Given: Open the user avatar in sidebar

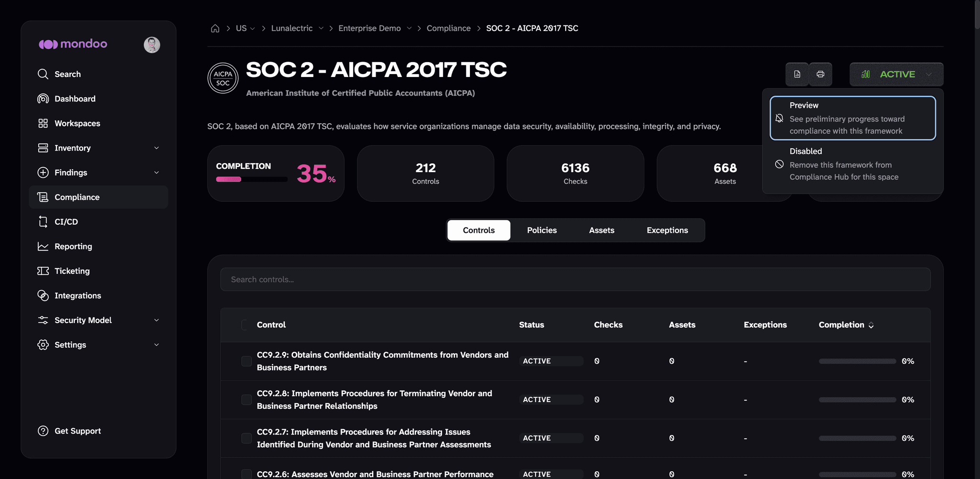Looking at the screenshot, I should click(x=152, y=44).
